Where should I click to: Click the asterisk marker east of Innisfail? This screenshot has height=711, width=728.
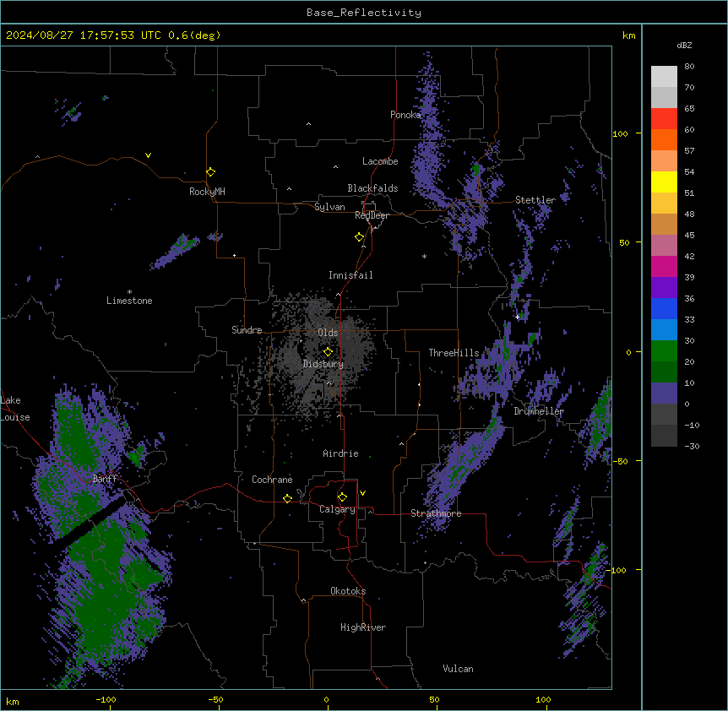click(424, 256)
